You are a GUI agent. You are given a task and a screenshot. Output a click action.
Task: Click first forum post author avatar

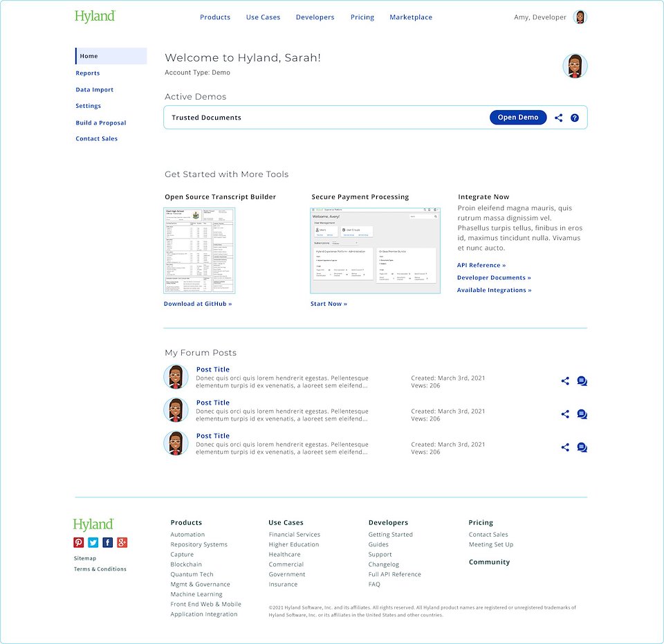[x=176, y=377]
